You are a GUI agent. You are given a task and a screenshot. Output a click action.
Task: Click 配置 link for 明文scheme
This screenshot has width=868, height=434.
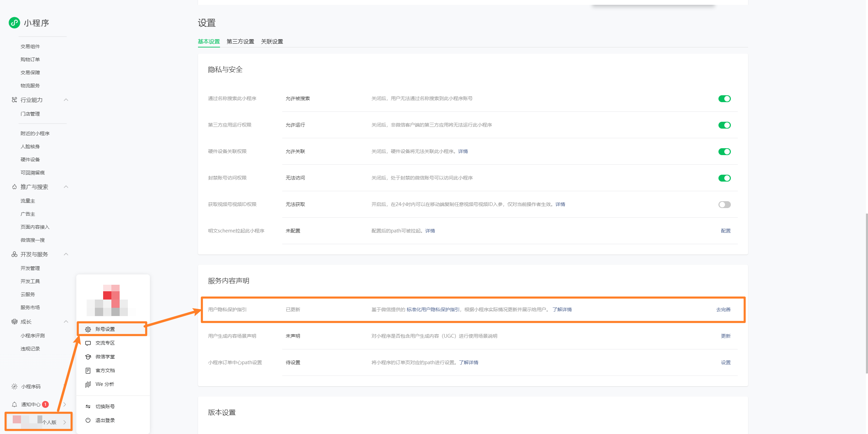(726, 231)
